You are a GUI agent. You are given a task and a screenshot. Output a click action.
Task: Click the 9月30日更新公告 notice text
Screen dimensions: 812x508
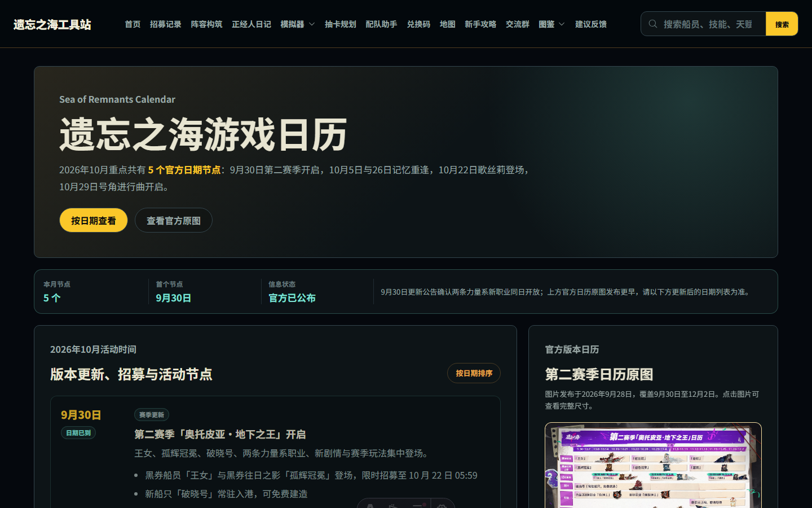click(x=567, y=292)
